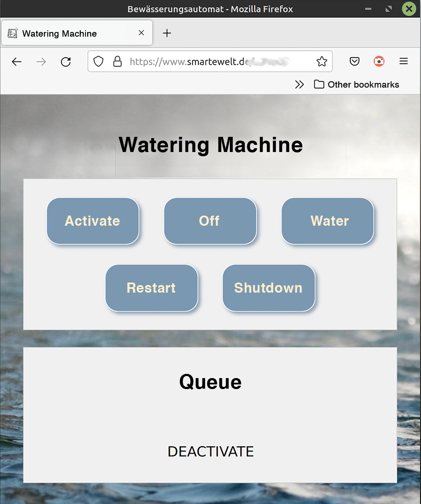Open tracking protection shield info
This screenshot has height=504, width=421.
pyautogui.click(x=99, y=61)
